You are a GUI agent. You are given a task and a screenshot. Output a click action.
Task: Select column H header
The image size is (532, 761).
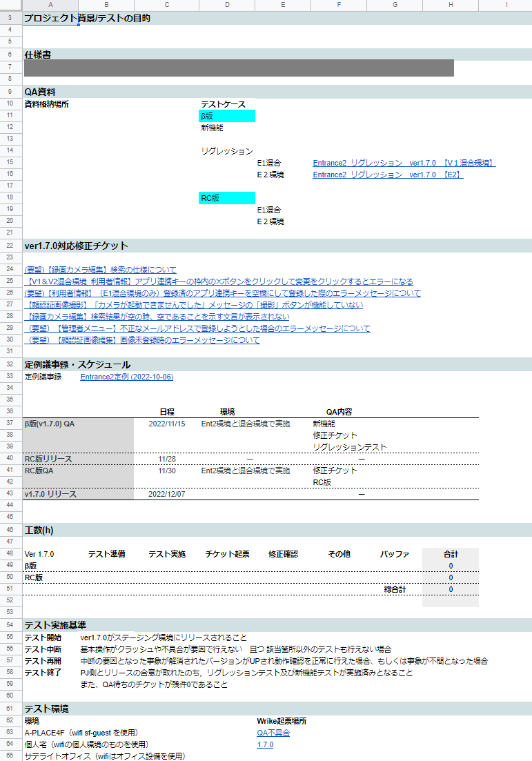(450, 5)
